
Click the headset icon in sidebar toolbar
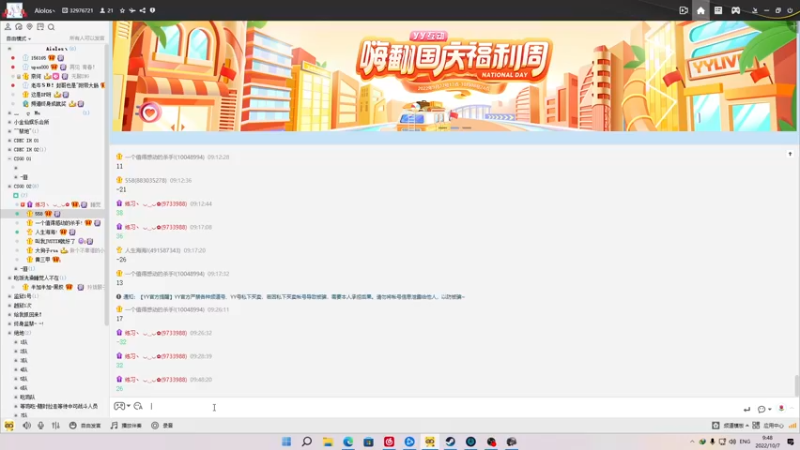pos(18,27)
